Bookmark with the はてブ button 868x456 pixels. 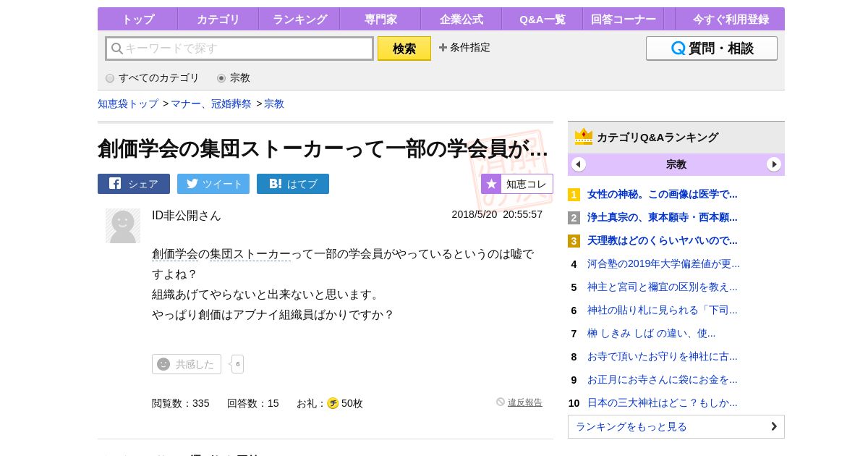click(293, 184)
